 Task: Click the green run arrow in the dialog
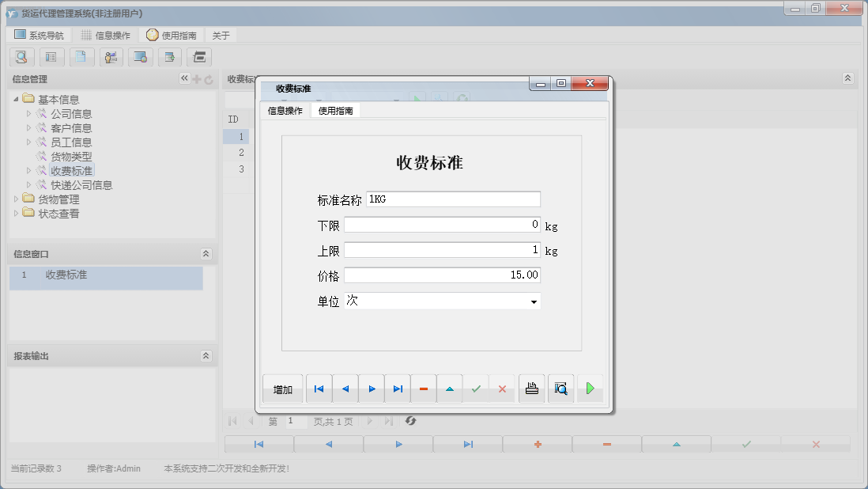pos(591,388)
